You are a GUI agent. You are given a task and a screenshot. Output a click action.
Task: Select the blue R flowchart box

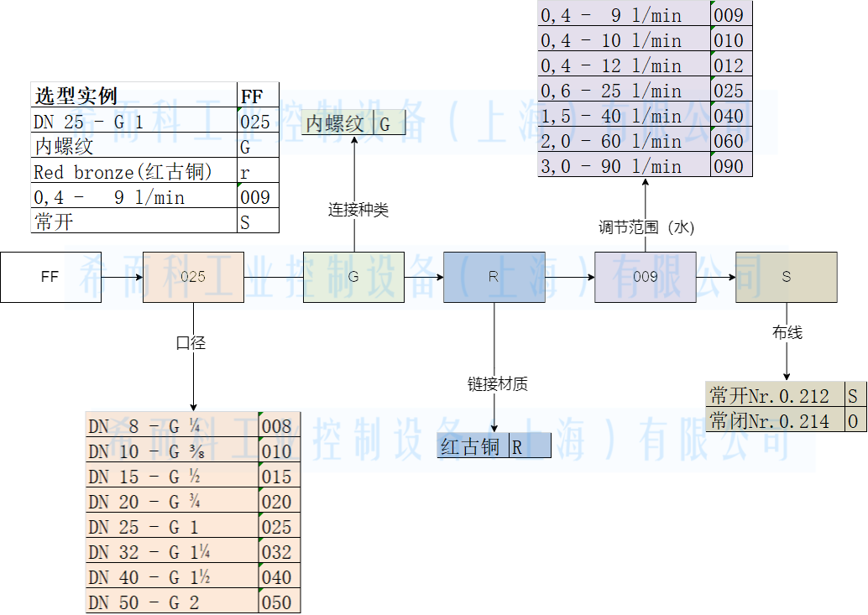[x=494, y=276]
